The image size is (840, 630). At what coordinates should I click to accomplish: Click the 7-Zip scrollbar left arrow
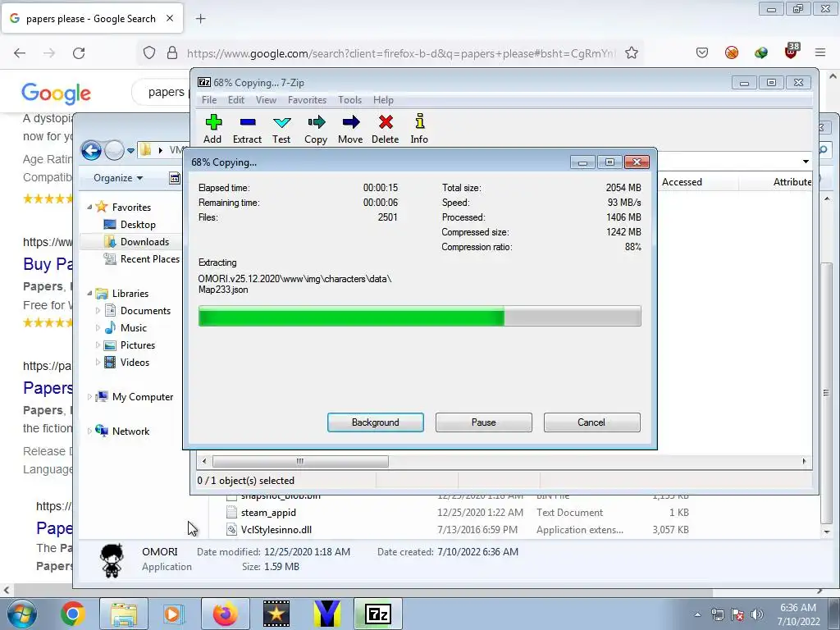(203, 461)
